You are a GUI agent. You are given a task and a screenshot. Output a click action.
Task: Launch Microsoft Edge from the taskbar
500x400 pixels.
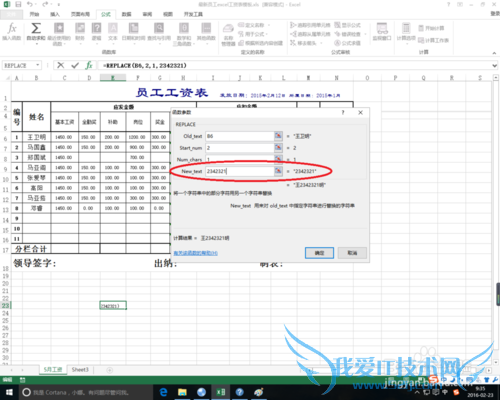pos(163,392)
